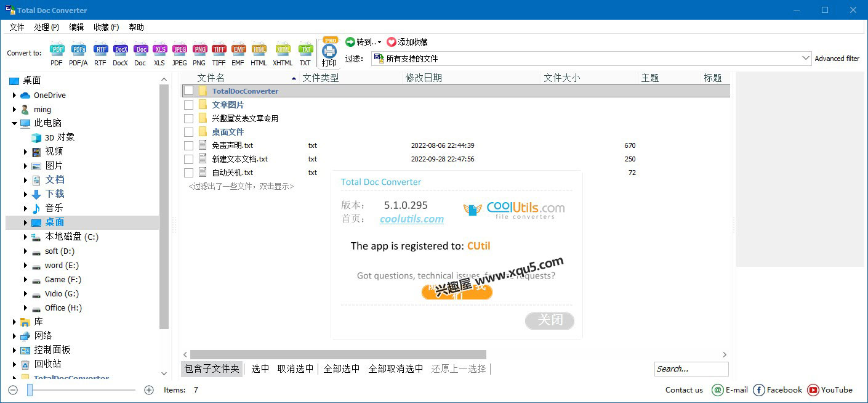Image resolution: width=868 pixels, height=403 pixels.
Task: Check the box beside 新建文本文档.txt
Action: 188,159
